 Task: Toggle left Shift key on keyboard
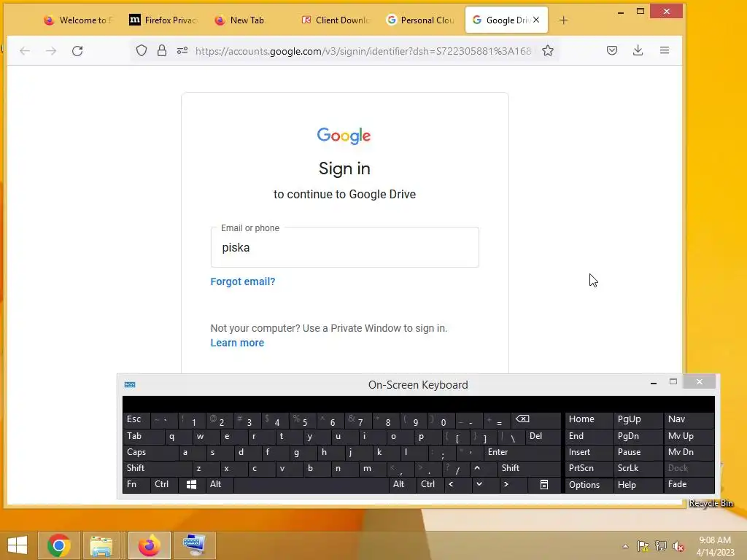tap(158, 468)
